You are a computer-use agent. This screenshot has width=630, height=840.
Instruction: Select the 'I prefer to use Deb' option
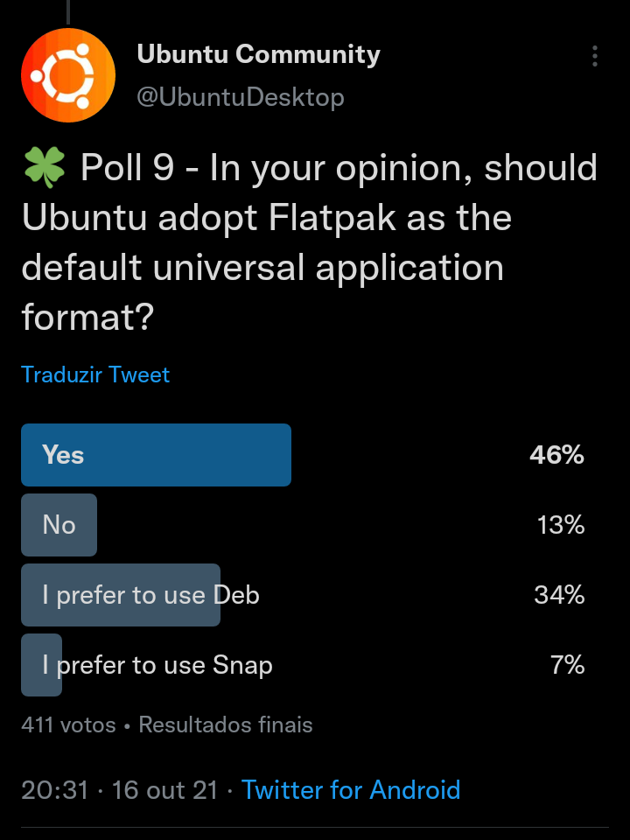tap(150, 595)
